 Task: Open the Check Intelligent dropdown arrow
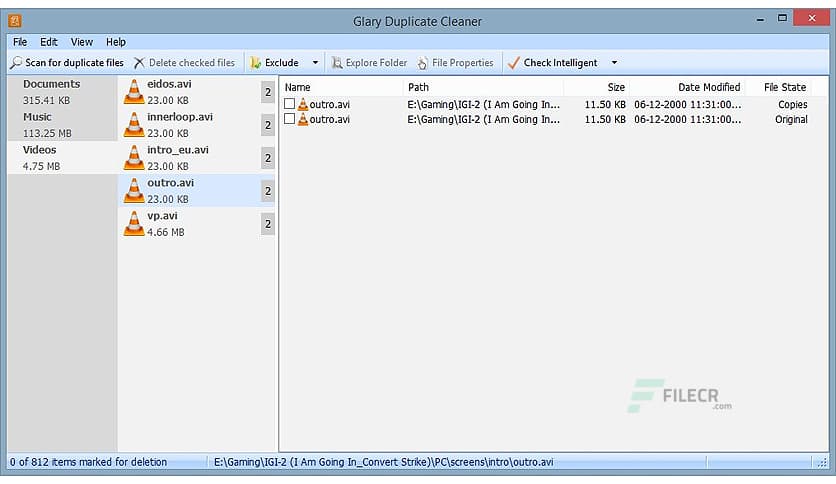(x=614, y=63)
